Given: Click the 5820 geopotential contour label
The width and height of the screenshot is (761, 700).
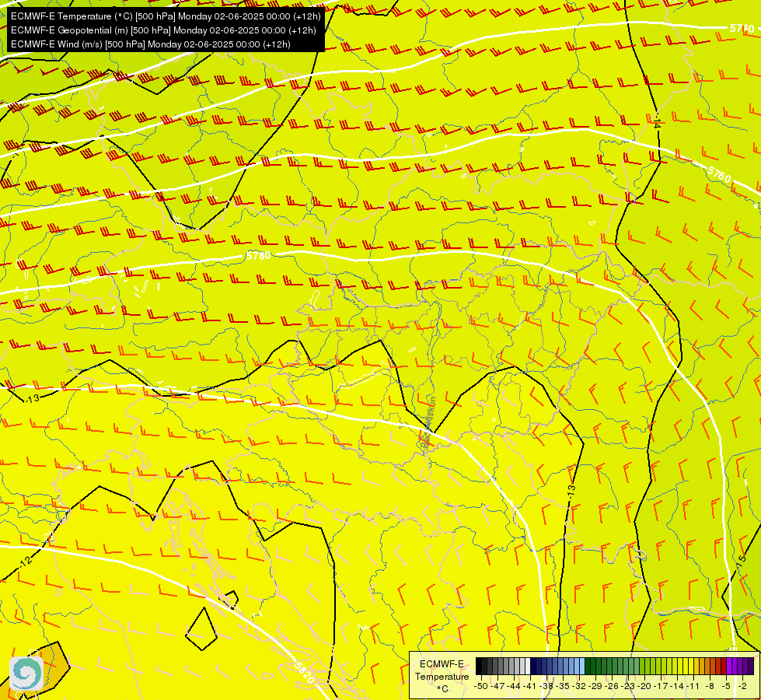Looking at the screenshot, I should (x=304, y=672).
